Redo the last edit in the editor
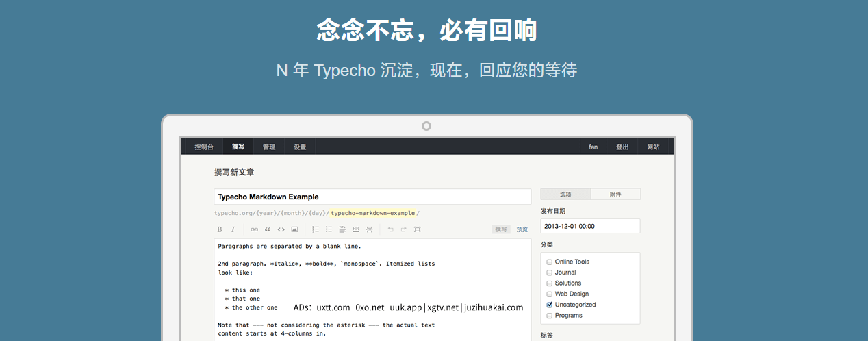 (x=404, y=229)
